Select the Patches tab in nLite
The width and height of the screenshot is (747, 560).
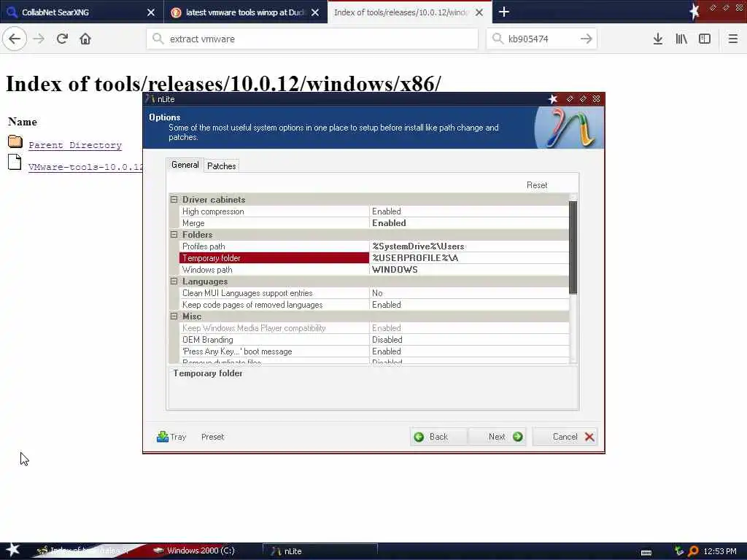pyautogui.click(x=222, y=166)
